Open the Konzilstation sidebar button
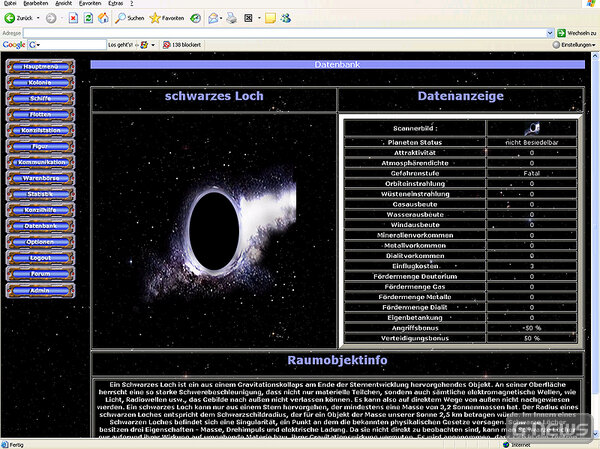Screen dimensions: 600x449 [x=41, y=130]
